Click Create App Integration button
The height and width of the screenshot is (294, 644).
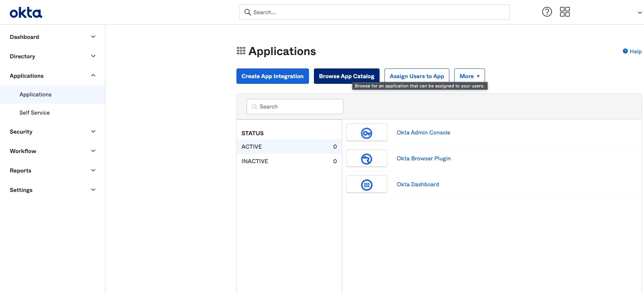coord(273,76)
